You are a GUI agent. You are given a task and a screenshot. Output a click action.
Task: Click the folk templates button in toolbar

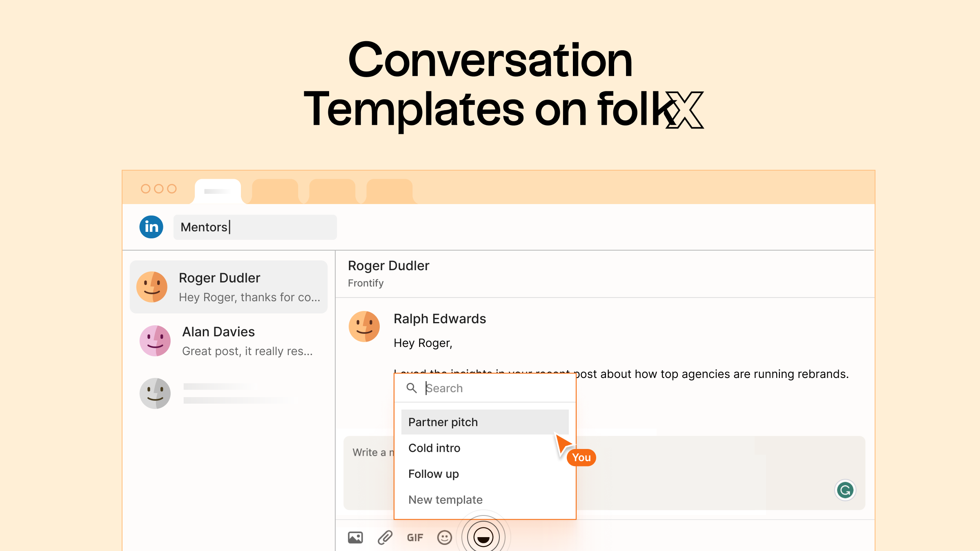pos(483,537)
